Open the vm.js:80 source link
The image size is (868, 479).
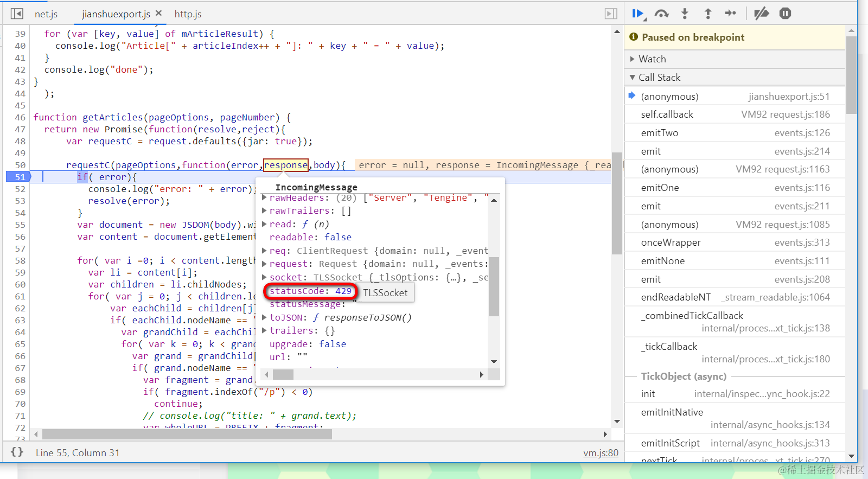pos(601,452)
